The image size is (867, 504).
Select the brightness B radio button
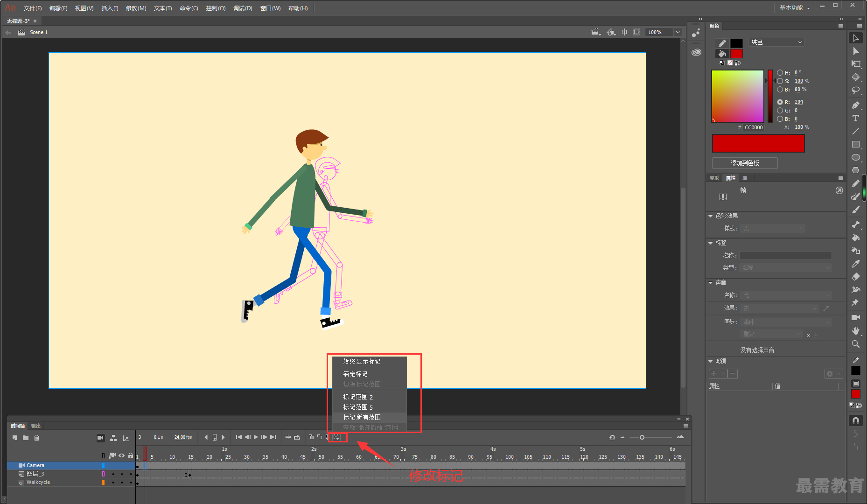tap(780, 90)
